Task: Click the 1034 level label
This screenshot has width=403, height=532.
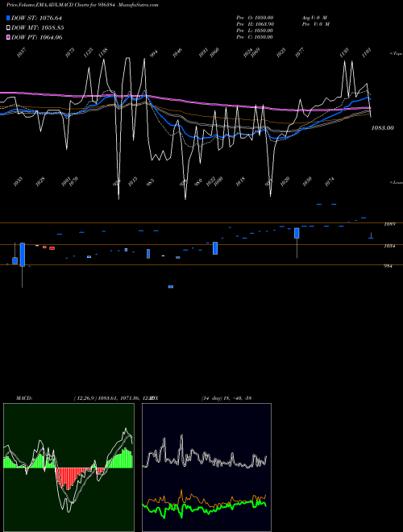Action: (x=389, y=246)
